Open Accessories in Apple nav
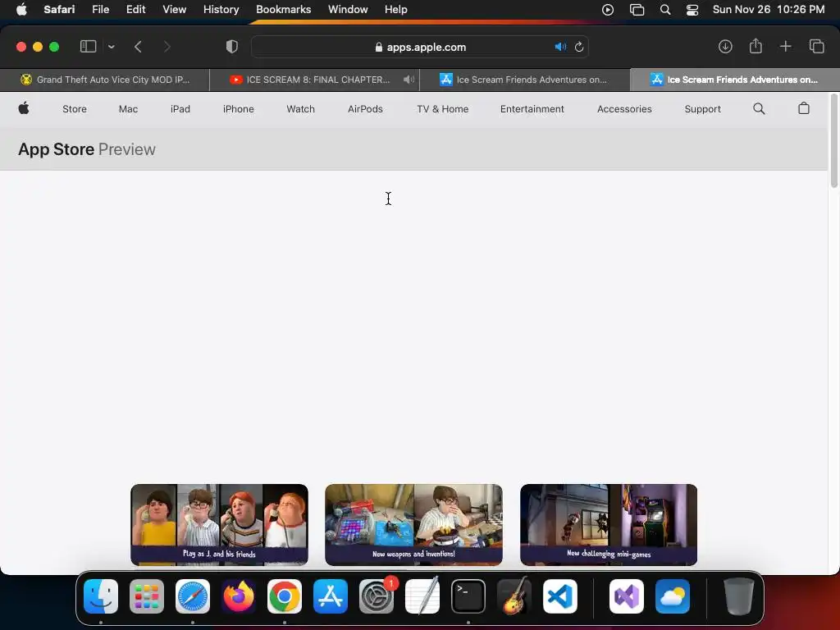 (624, 109)
